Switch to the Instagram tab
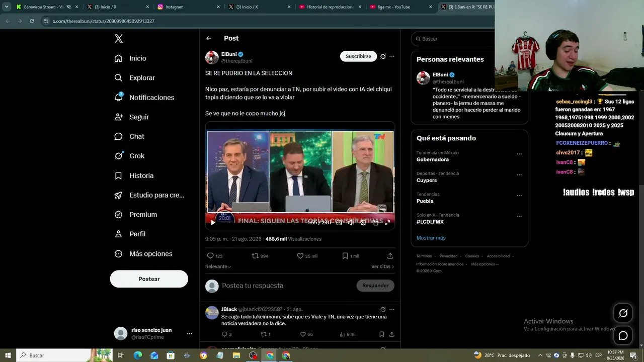The image size is (644, 362). point(188,7)
